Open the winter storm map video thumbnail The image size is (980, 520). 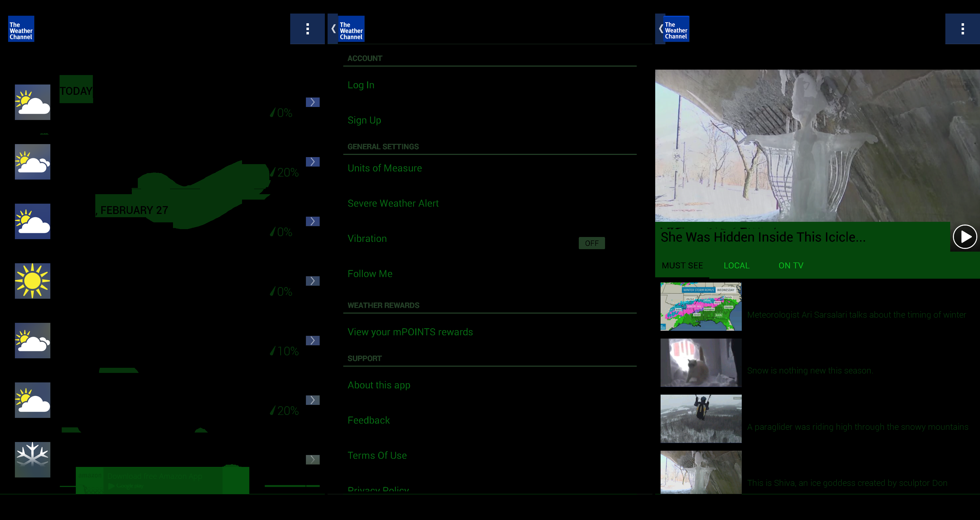click(x=701, y=306)
